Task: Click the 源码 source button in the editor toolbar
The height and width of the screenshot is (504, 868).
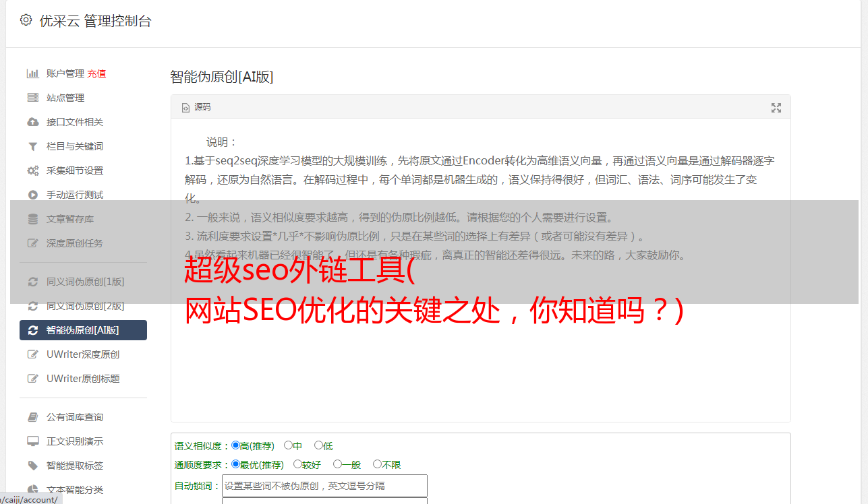Action: click(196, 107)
